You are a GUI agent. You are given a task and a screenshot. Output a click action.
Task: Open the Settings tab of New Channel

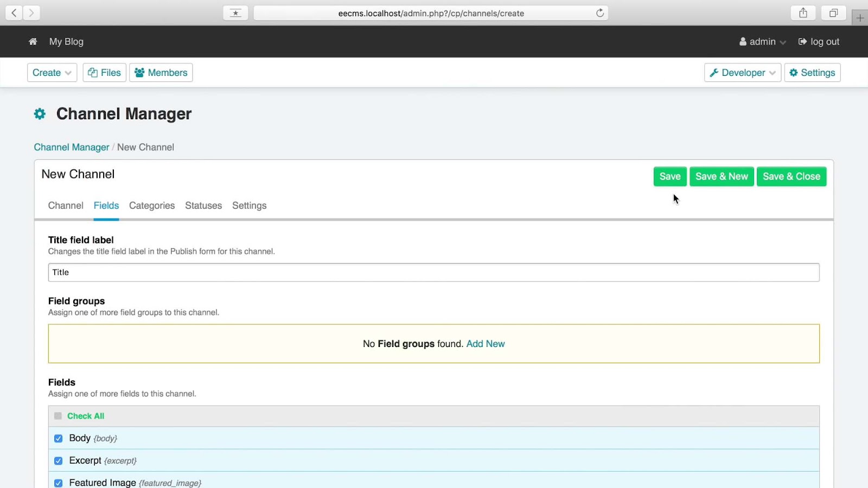(250, 206)
